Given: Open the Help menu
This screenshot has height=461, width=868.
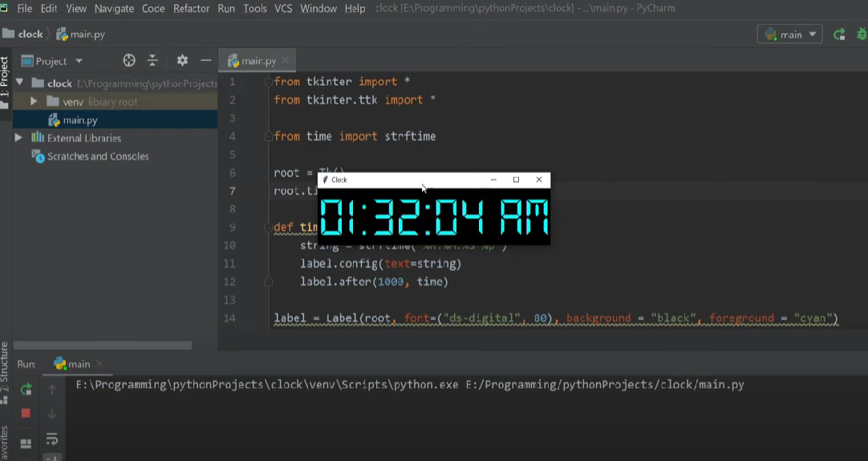Looking at the screenshot, I should 355,8.
